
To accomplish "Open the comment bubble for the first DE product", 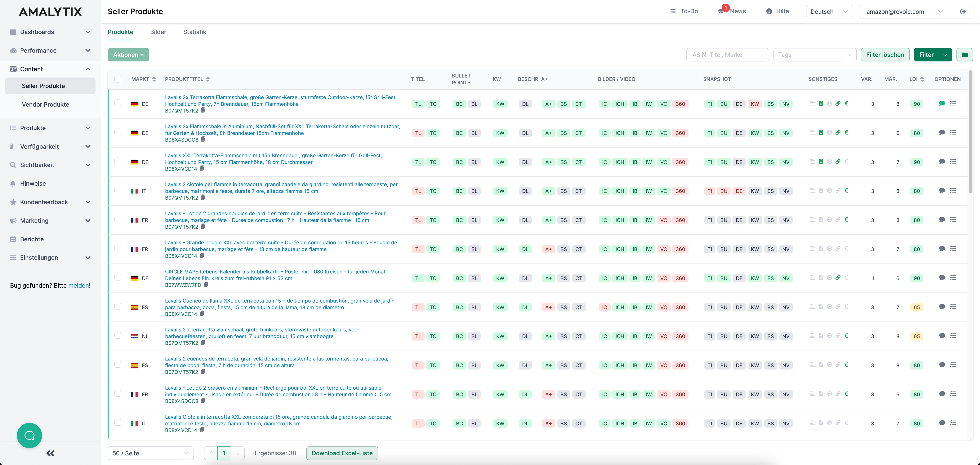I will click(942, 103).
